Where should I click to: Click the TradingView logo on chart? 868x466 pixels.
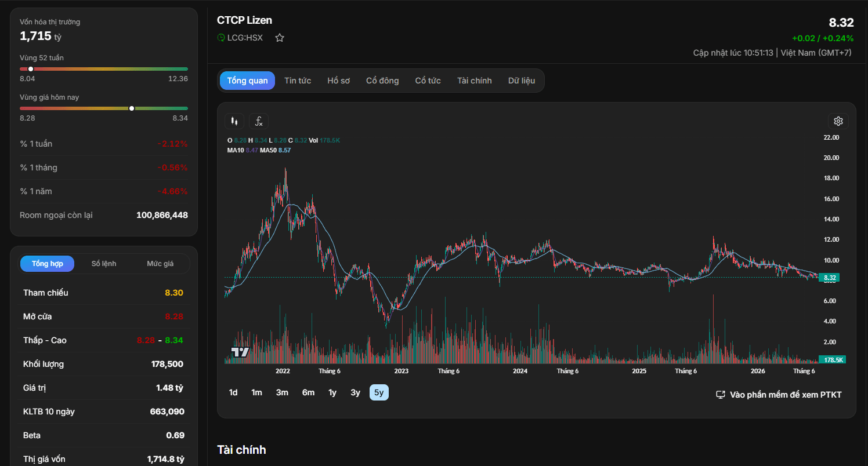pyautogui.click(x=240, y=352)
